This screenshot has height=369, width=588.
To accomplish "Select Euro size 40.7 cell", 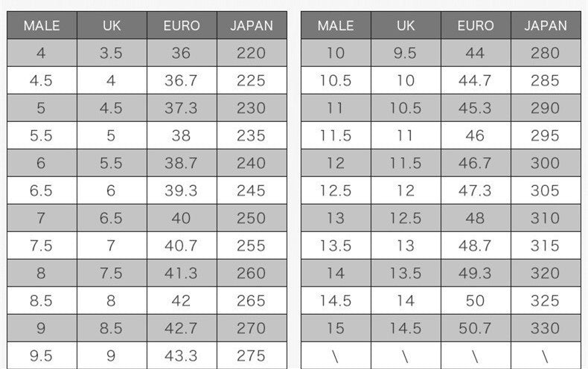I will (x=182, y=246).
